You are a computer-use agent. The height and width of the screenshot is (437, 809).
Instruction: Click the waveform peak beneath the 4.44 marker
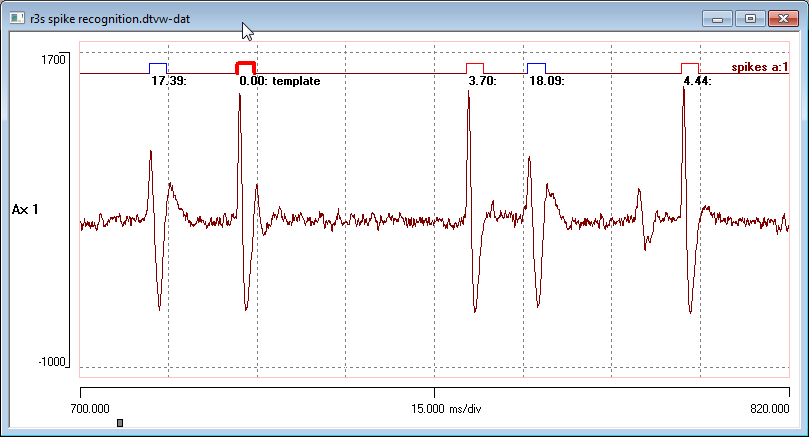pos(685,88)
